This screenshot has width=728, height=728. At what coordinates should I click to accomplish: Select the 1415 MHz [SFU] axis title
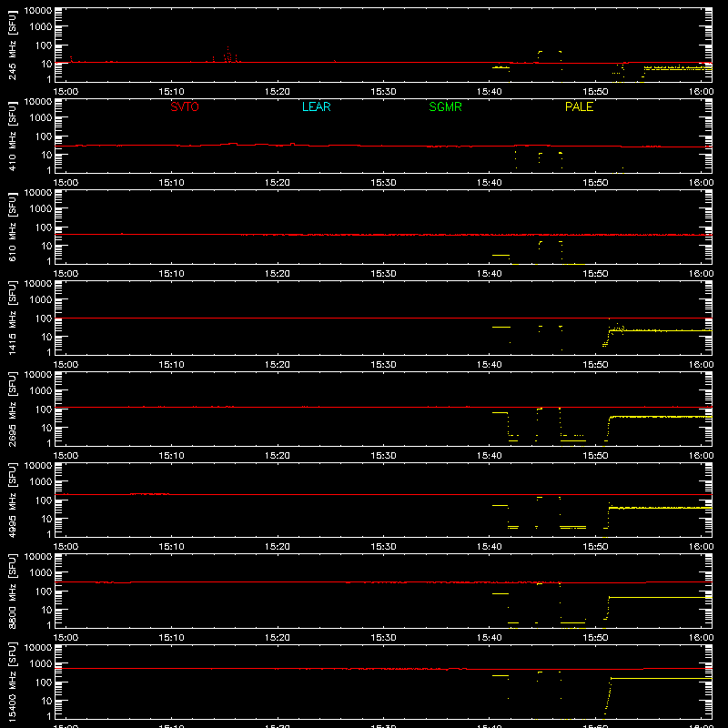(x=13, y=318)
